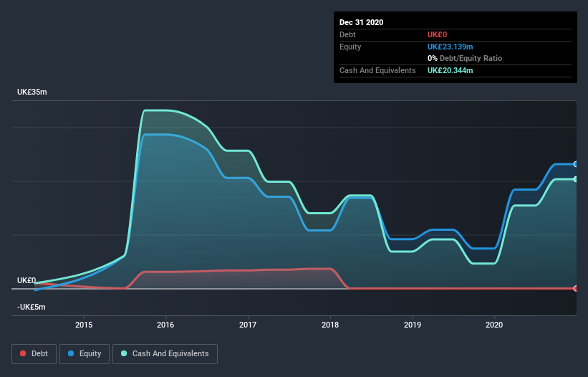Click the 2018 x-axis label
588x377 pixels.
tap(330, 325)
